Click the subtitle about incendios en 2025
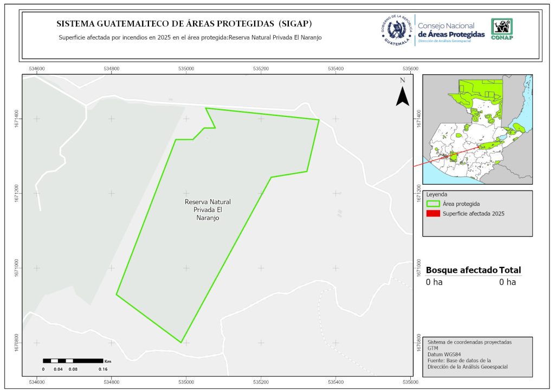555x392 pixels. coord(186,38)
